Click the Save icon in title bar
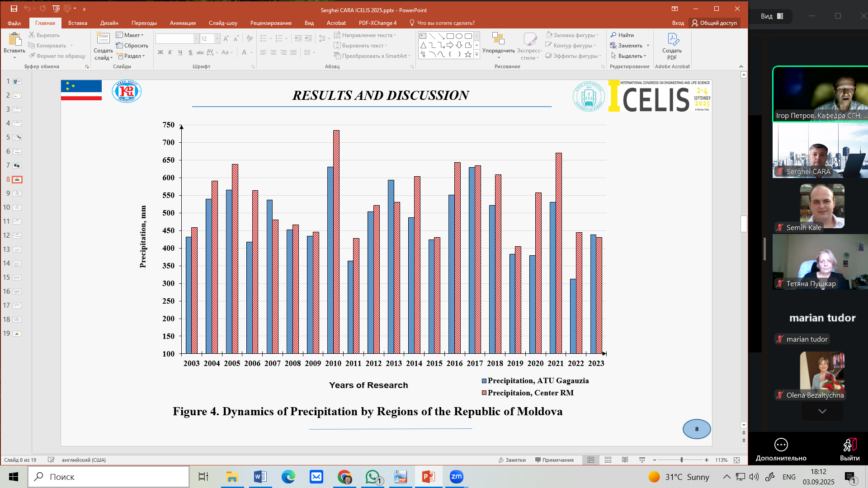The height and width of the screenshot is (488, 868). [14, 9]
